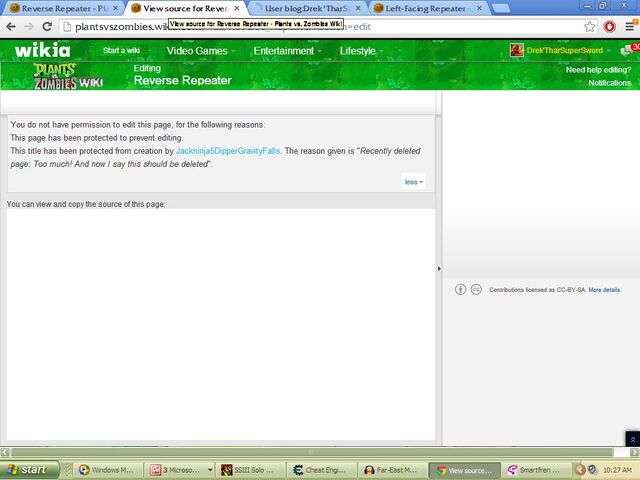Switch to the User blog:Drek'Thar tab

click(x=306, y=8)
